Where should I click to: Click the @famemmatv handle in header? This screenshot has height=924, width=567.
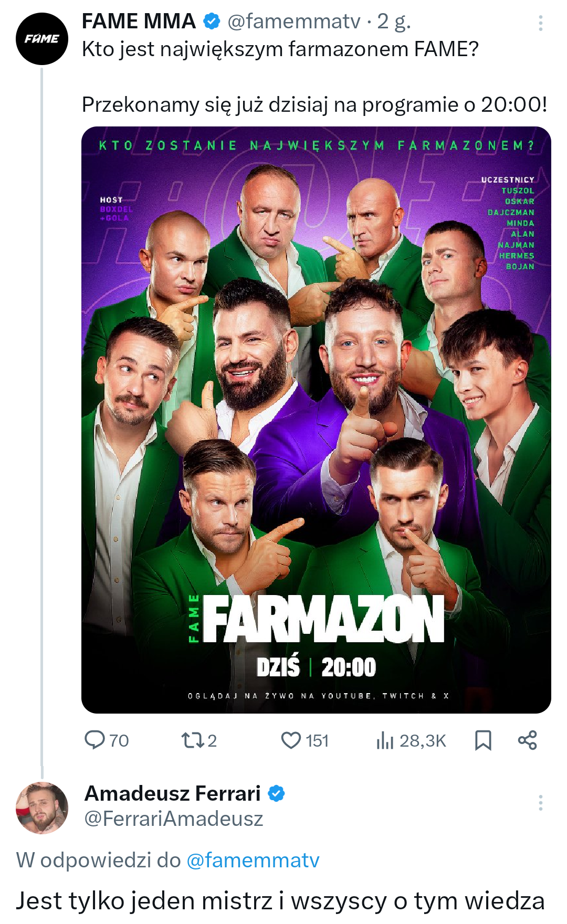point(294,22)
